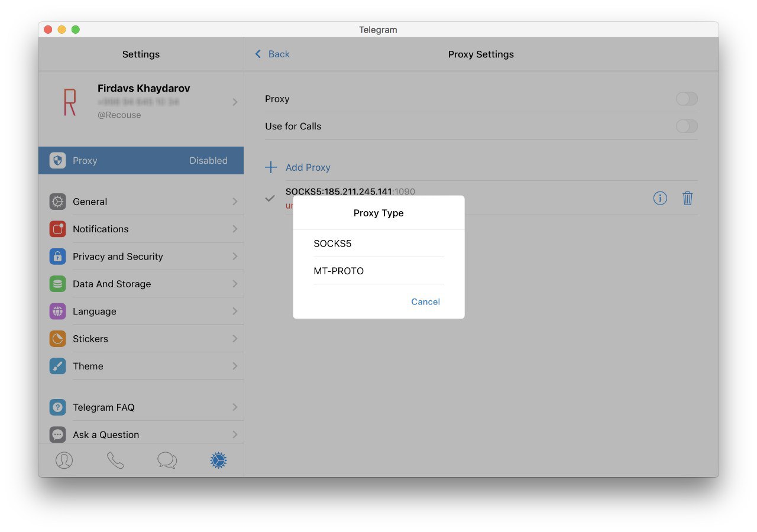Click the Proxy shield icon
The width and height of the screenshot is (757, 532).
pos(57,160)
